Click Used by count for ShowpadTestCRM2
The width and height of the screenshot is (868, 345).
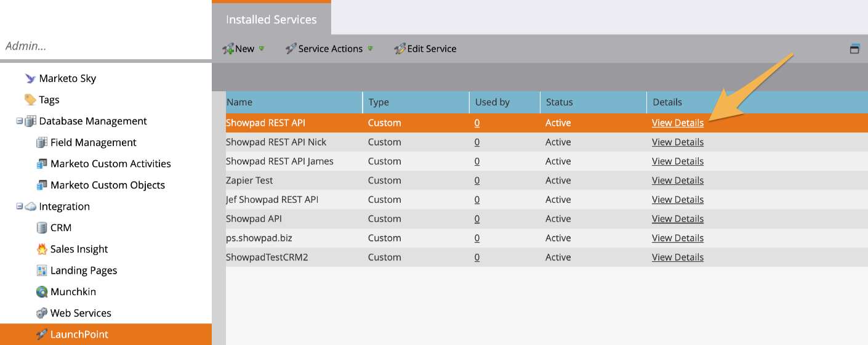(477, 257)
